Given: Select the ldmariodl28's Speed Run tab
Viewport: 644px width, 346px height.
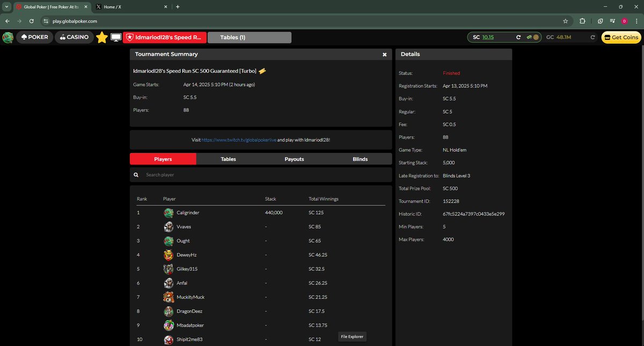Looking at the screenshot, I should (164, 38).
